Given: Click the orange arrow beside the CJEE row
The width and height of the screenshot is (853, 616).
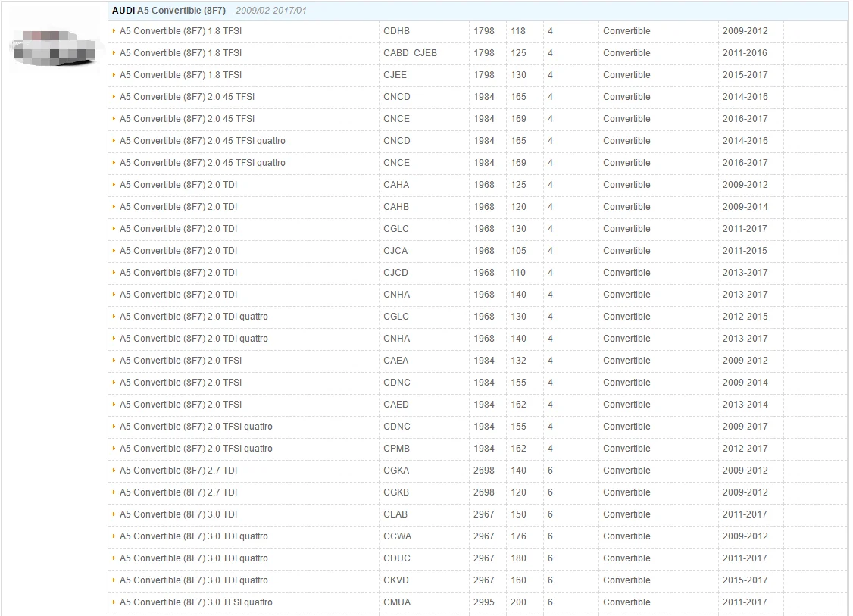Looking at the screenshot, I should 114,74.
